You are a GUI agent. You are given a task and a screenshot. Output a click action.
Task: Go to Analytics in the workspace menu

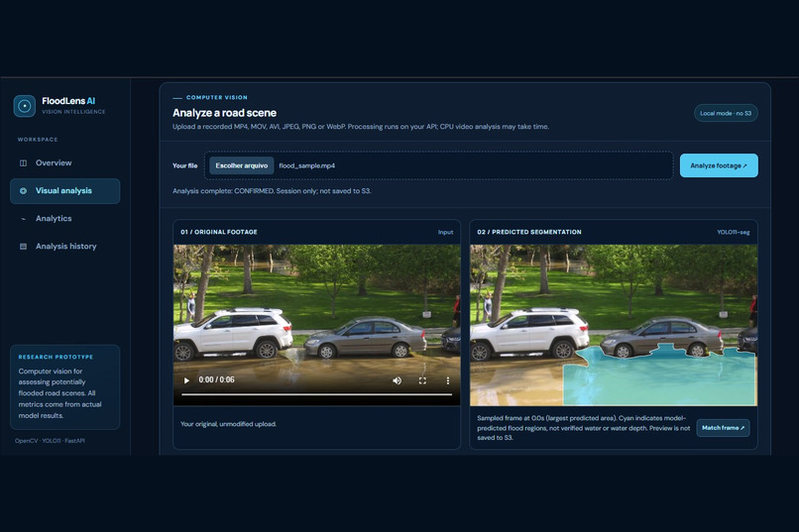[64, 218]
